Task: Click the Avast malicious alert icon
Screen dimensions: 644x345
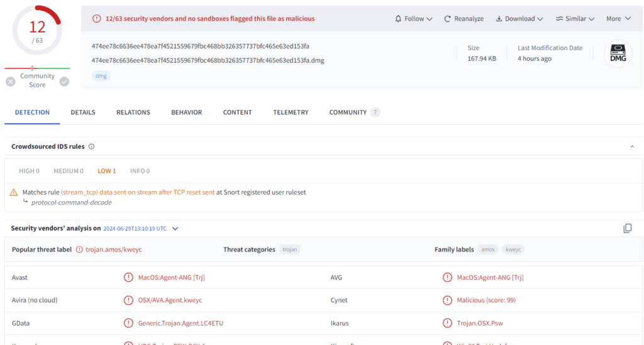Action: pos(128,277)
